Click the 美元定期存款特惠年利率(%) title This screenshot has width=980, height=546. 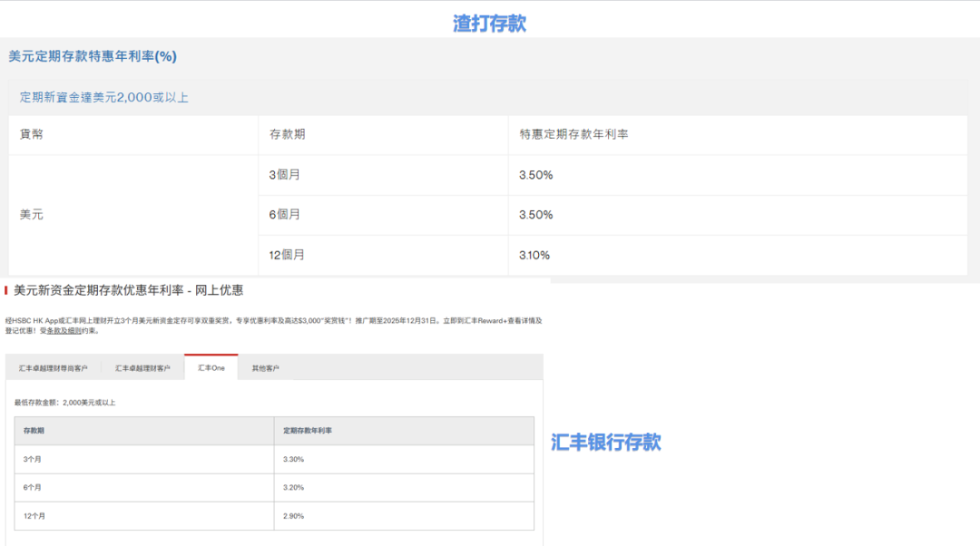point(93,56)
